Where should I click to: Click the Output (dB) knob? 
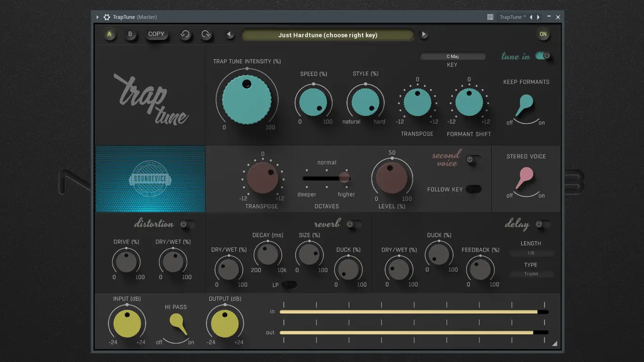225,323
